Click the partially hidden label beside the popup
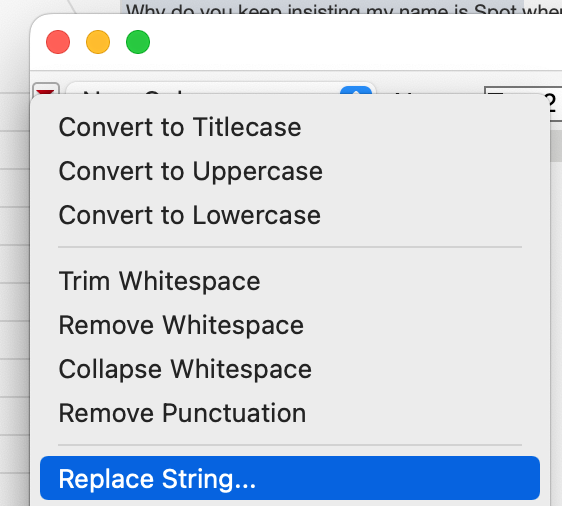This screenshot has height=506, width=562. pos(405,92)
